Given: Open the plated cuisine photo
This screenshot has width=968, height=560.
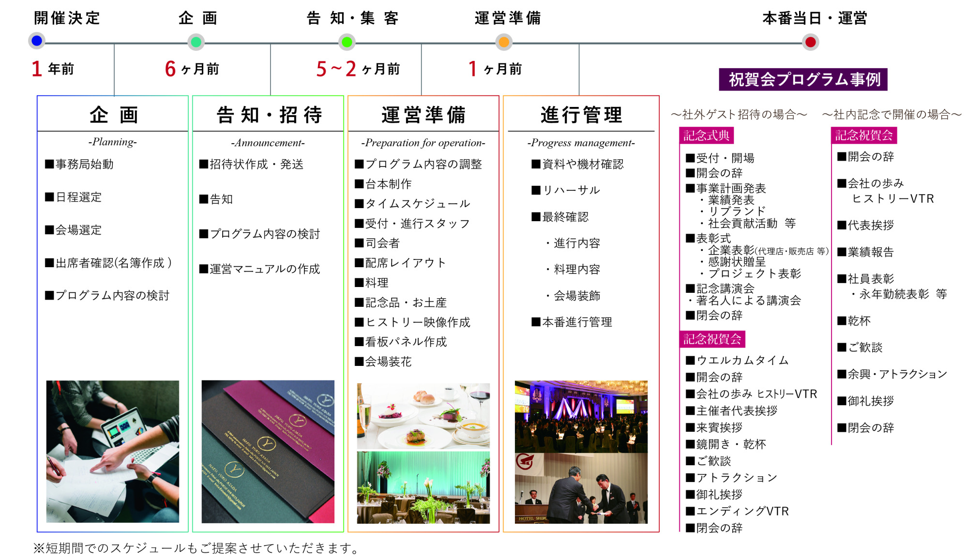Looking at the screenshot, I should click(423, 416).
